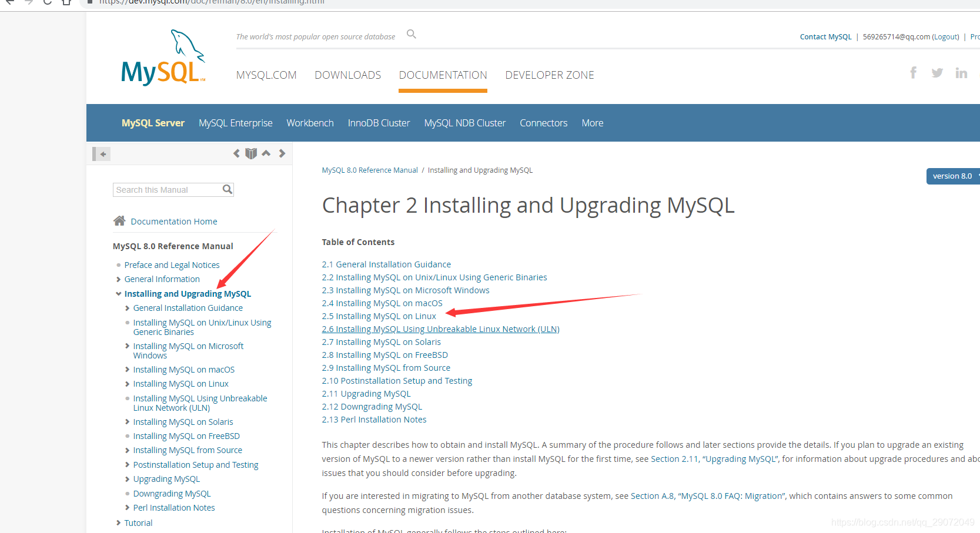Collapse the sidebar with the arrow icon
Screen dimensions: 980x533
tap(101, 153)
